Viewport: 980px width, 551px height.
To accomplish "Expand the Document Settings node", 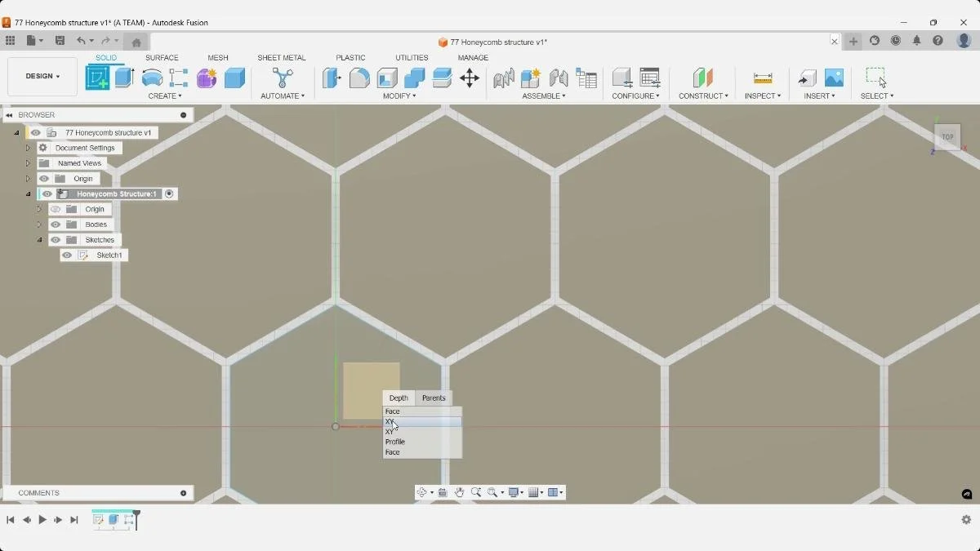I will point(28,148).
